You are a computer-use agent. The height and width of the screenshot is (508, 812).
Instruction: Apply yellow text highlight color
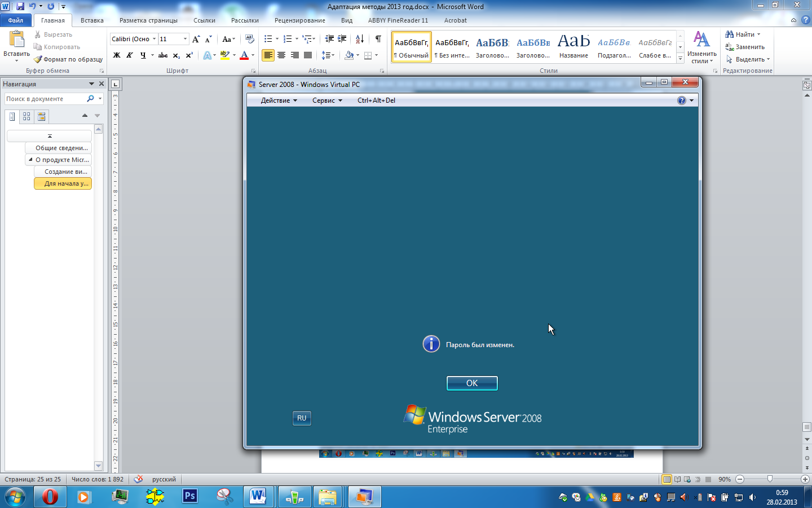[x=225, y=55]
